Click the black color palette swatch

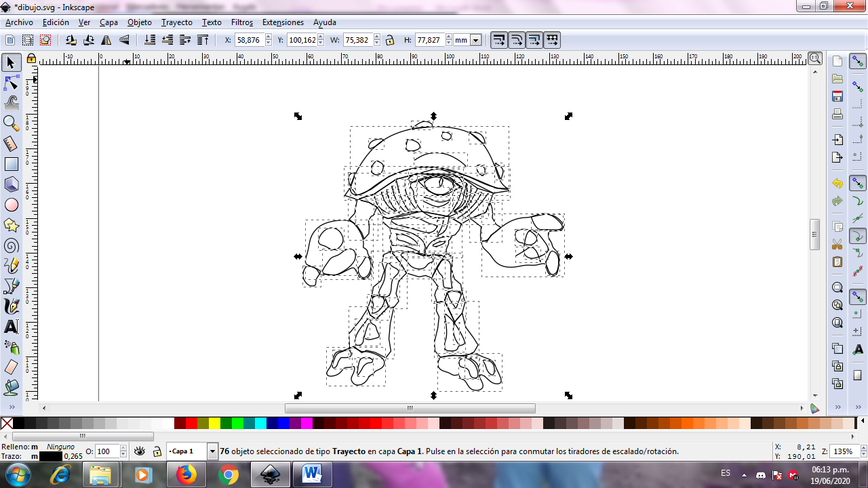(x=19, y=424)
